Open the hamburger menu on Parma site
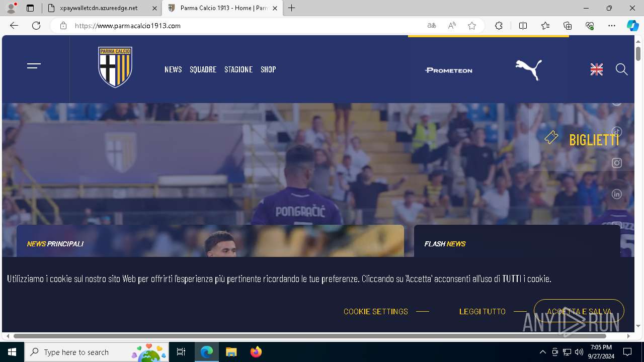 34,66
